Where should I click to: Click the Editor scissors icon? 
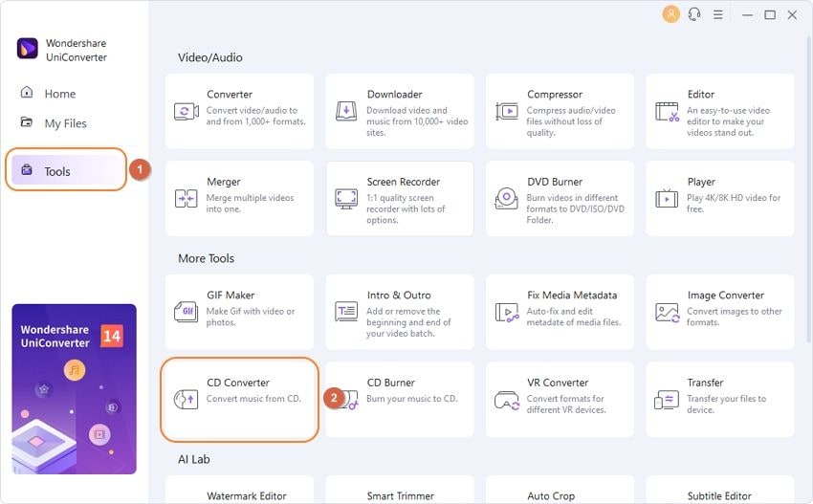667,112
